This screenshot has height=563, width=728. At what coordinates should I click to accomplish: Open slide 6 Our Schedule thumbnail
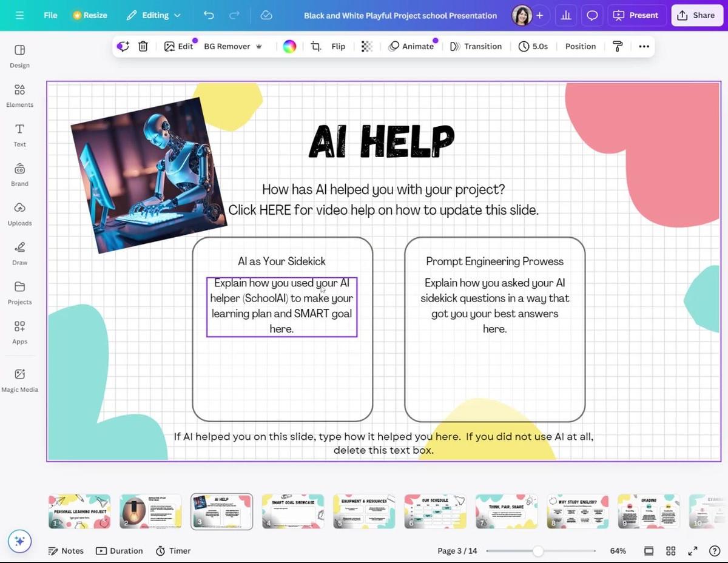point(435,511)
